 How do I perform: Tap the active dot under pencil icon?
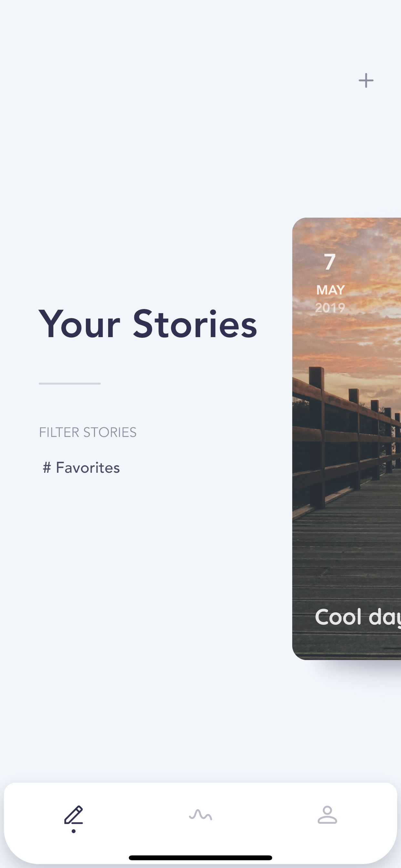click(x=74, y=831)
